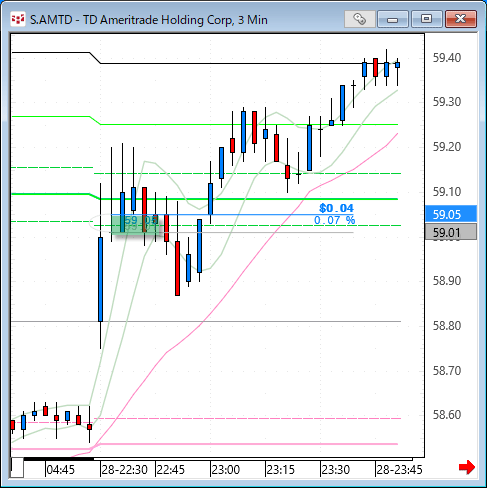The height and width of the screenshot is (488, 487).
Task: Click the 23:30 time axis label
Action: click(x=336, y=470)
